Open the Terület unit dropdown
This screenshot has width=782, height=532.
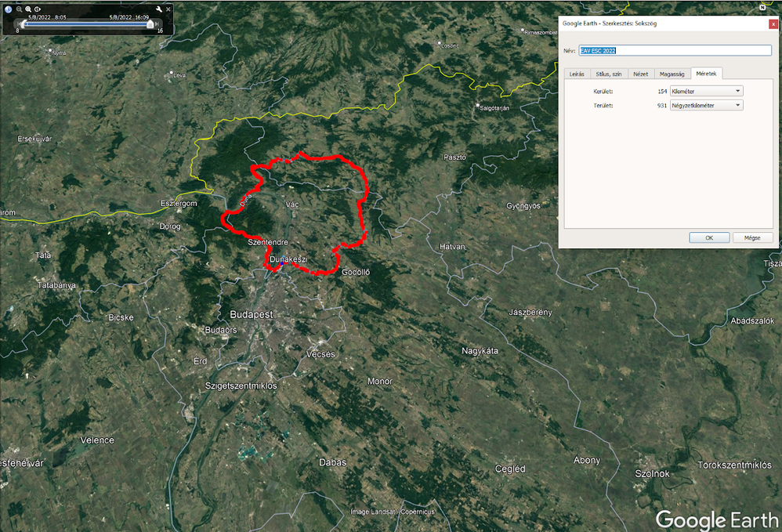706,105
